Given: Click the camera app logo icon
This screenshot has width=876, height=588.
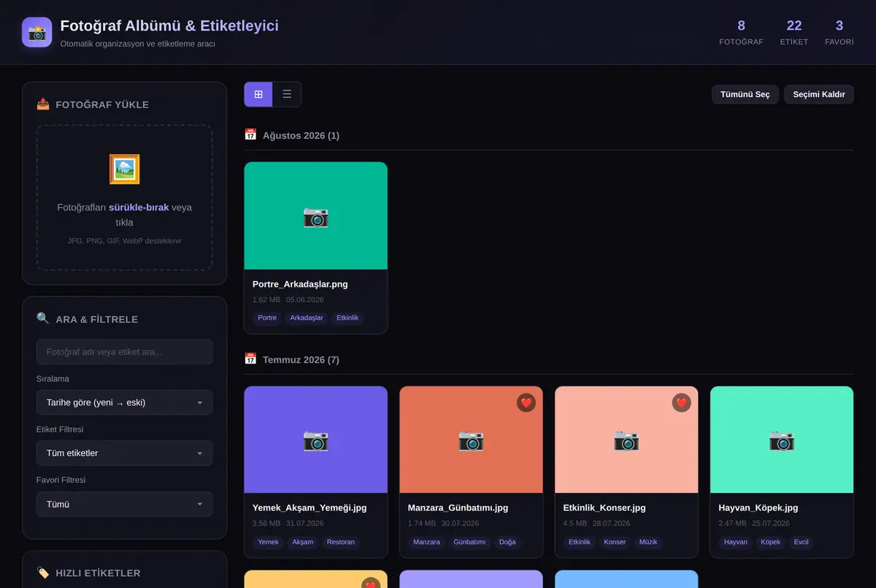Looking at the screenshot, I should [x=37, y=32].
